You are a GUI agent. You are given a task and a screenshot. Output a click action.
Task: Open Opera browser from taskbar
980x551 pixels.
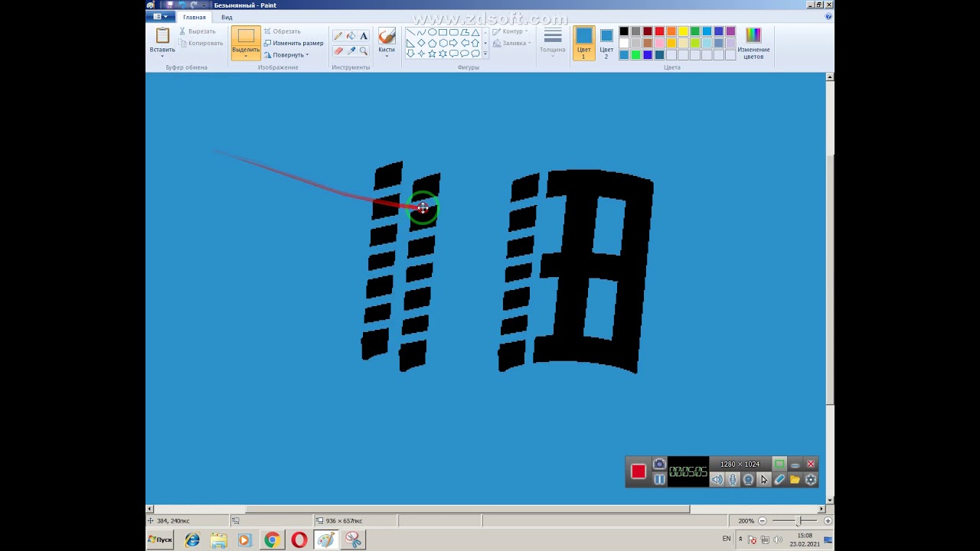[299, 540]
